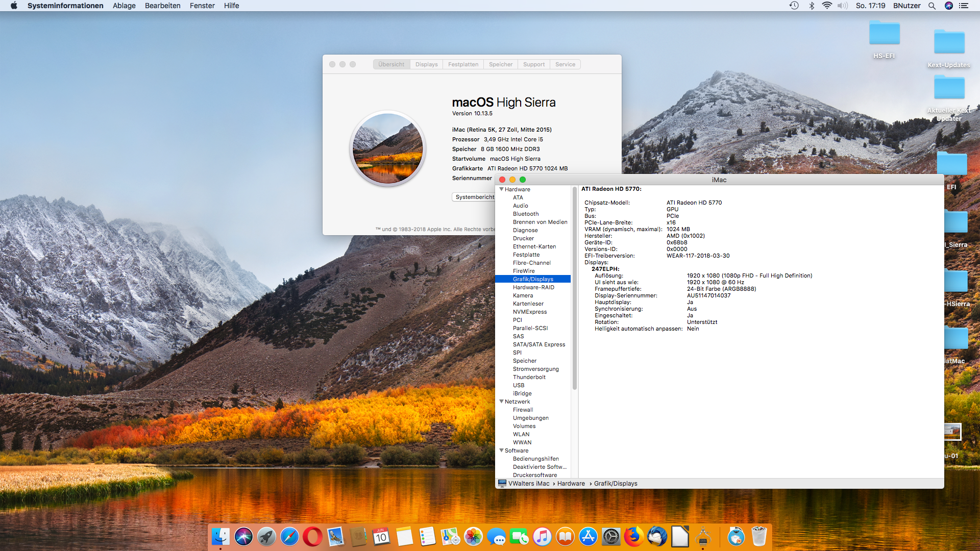The image size is (980, 551).
Task: Open Siri from the dock
Action: (x=243, y=537)
